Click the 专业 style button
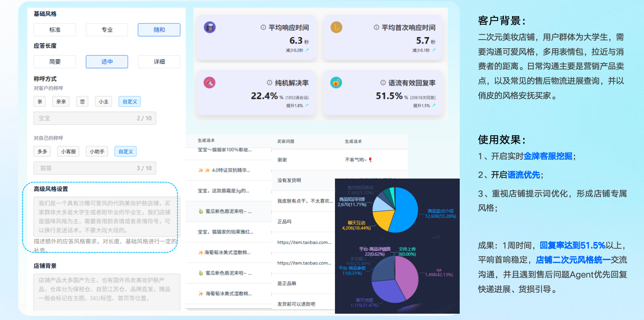The height and width of the screenshot is (320, 644). click(x=107, y=30)
